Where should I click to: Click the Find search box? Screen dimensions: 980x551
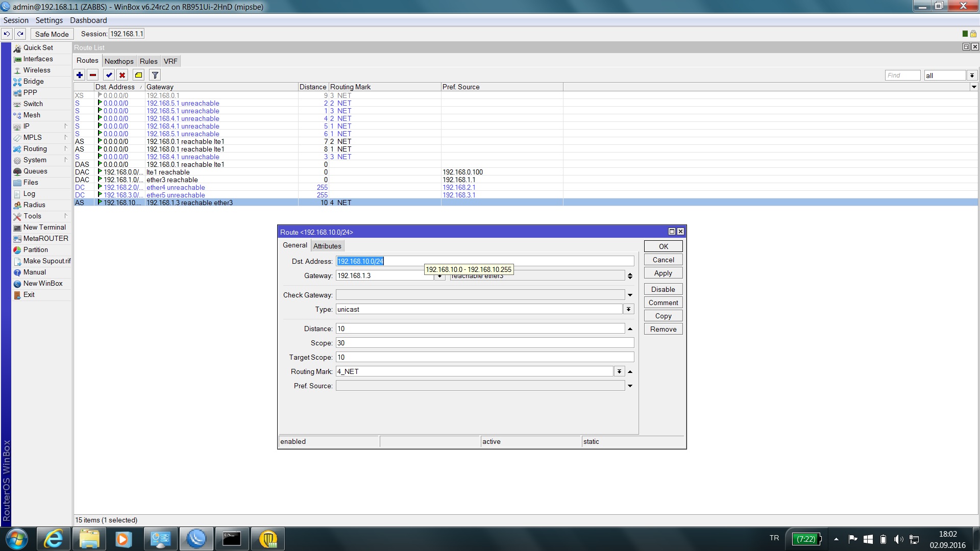coord(902,75)
